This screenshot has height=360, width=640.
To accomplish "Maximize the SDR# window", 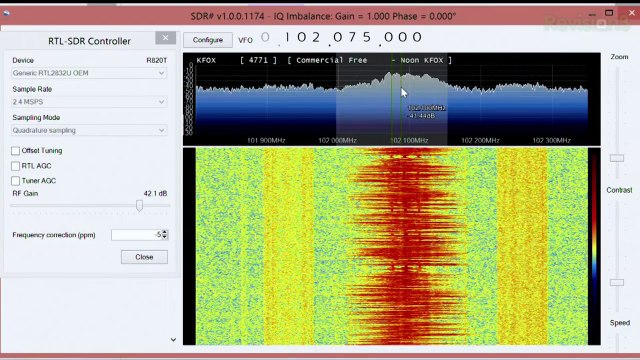I will pyautogui.click(x=609, y=13).
